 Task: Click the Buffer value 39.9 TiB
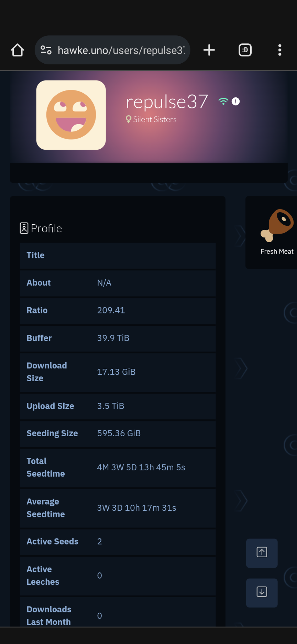coord(113,338)
